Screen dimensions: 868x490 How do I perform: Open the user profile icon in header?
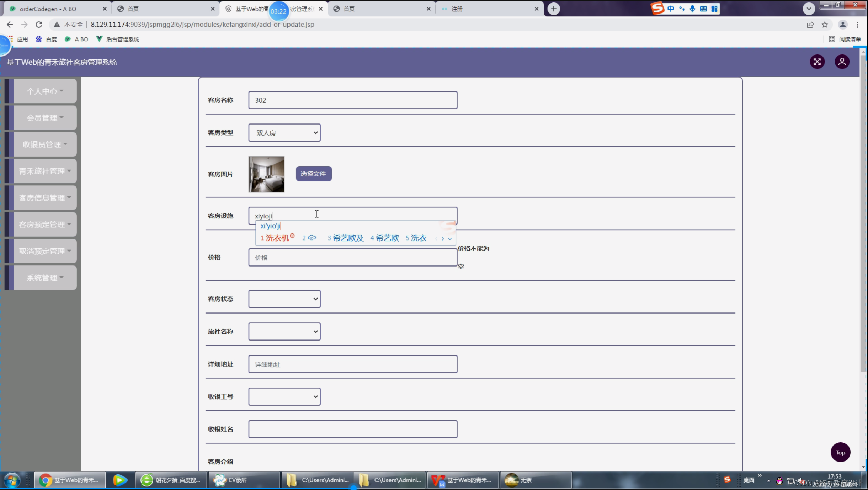pos(842,62)
